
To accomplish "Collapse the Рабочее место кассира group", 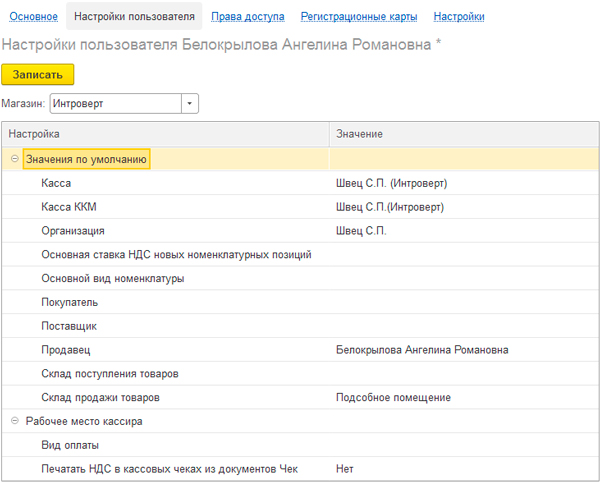I will coord(15,421).
